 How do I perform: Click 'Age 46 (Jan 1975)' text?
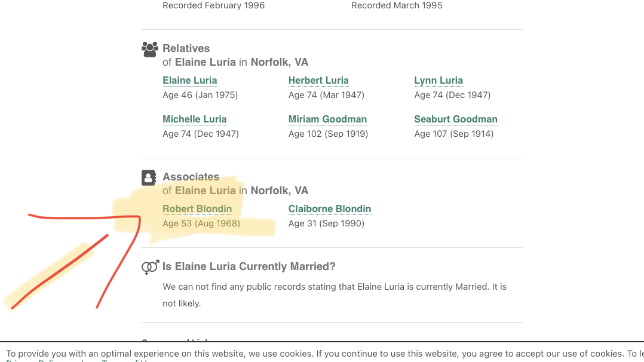pyautogui.click(x=200, y=95)
